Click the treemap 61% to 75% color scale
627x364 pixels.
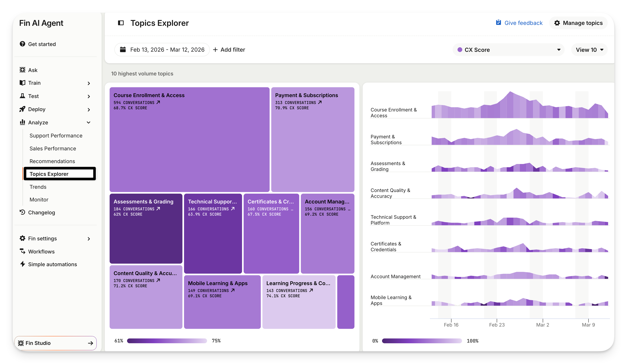[167, 341]
